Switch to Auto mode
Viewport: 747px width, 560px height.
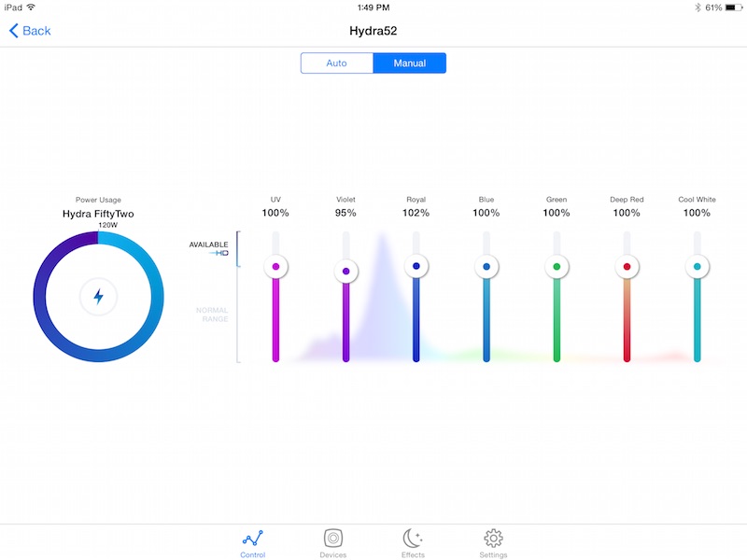tap(336, 63)
